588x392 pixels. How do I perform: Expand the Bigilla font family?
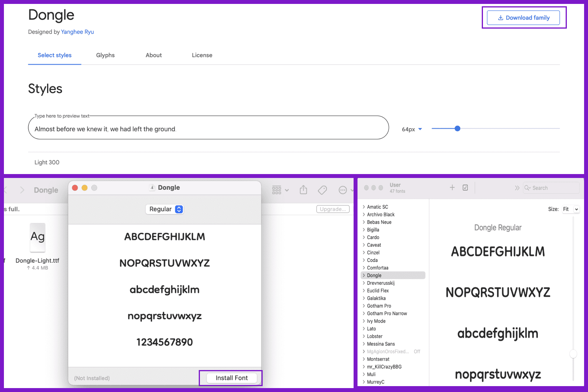click(x=364, y=230)
